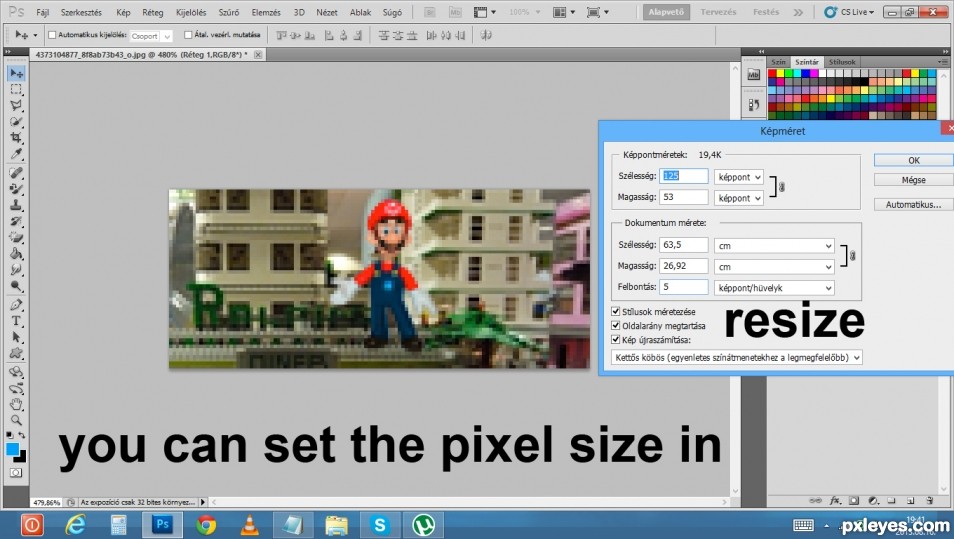Select the Brush tool
This screenshot has width=954, height=539.
click(x=16, y=189)
